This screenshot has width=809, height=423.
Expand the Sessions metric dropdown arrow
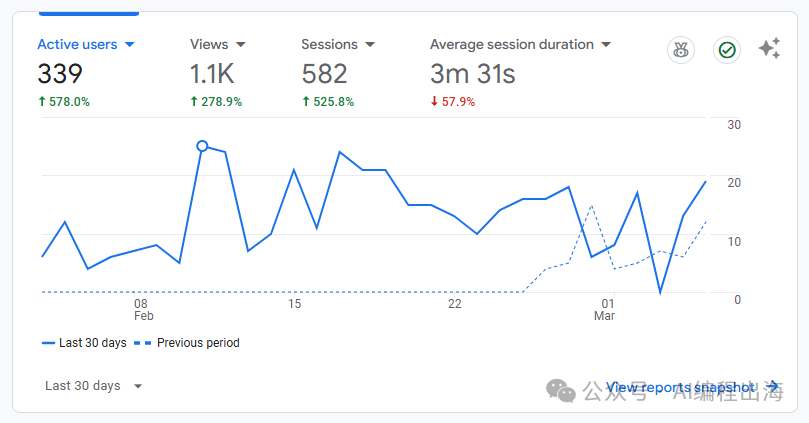(x=370, y=45)
